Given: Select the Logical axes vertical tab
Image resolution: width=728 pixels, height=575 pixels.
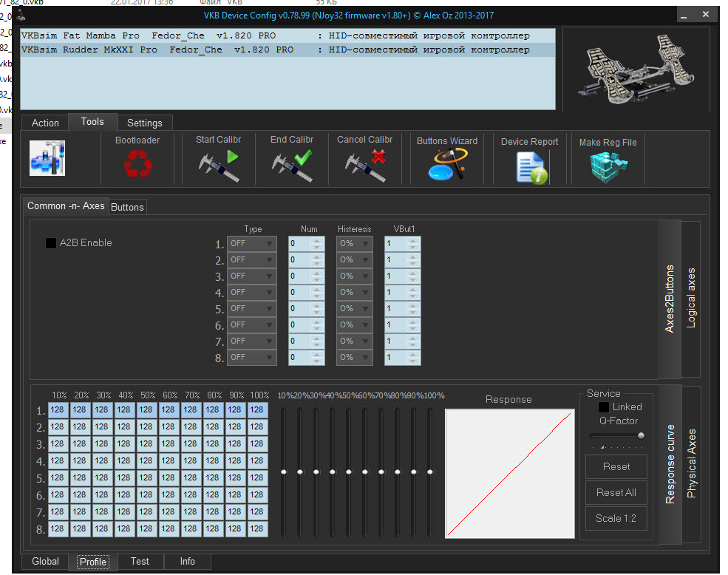Looking at the screenshot, I should [691, 298].
